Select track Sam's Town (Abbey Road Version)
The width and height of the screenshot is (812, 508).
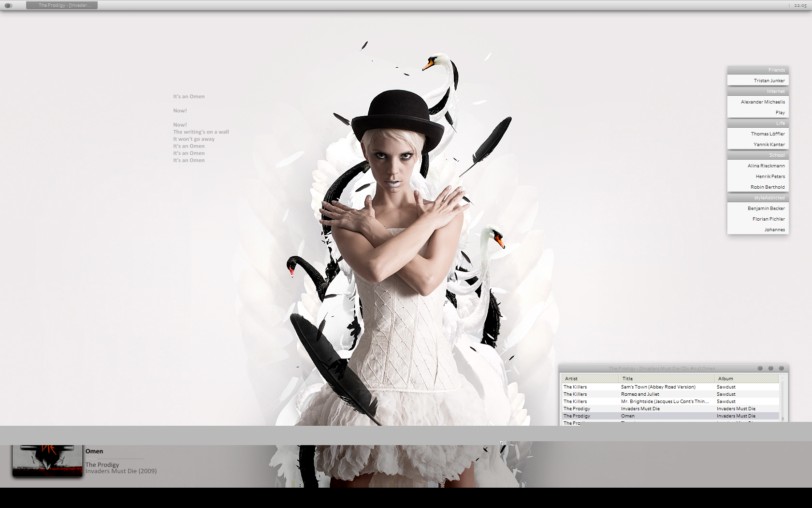[x=658, y=387]
